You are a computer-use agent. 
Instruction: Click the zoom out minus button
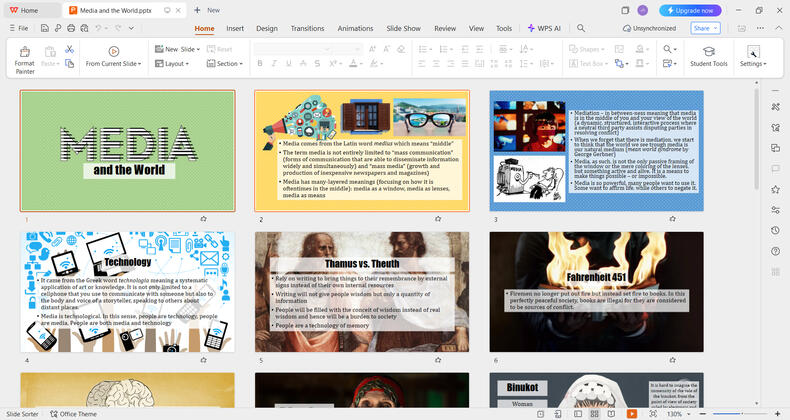(x=703, y=414)
